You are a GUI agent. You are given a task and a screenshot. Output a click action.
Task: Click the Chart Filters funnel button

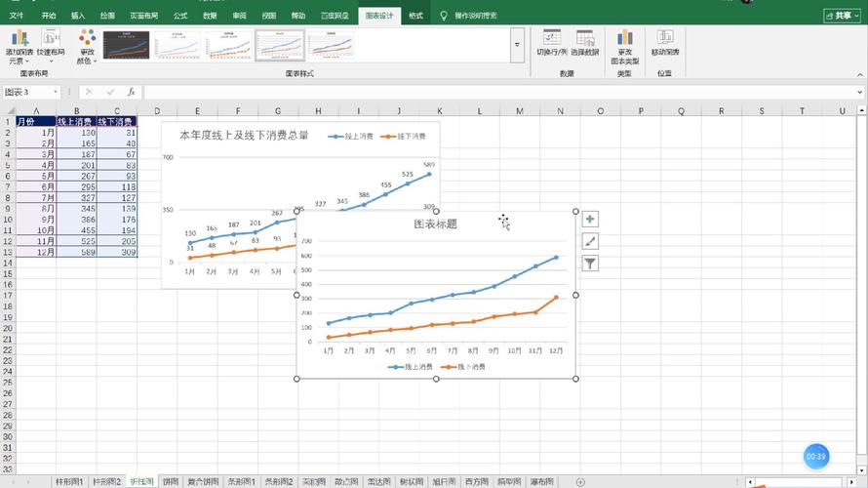point(590,264)
